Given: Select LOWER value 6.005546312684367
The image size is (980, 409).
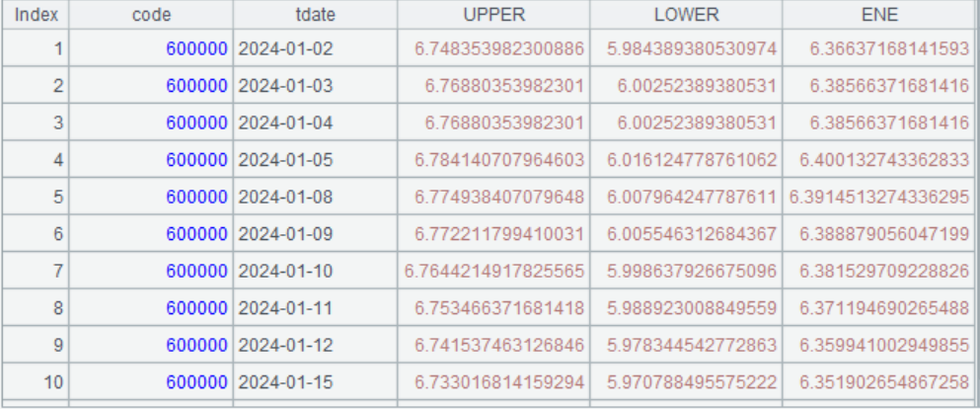Looking at the screenshot, I should click(x=686, y=234).
